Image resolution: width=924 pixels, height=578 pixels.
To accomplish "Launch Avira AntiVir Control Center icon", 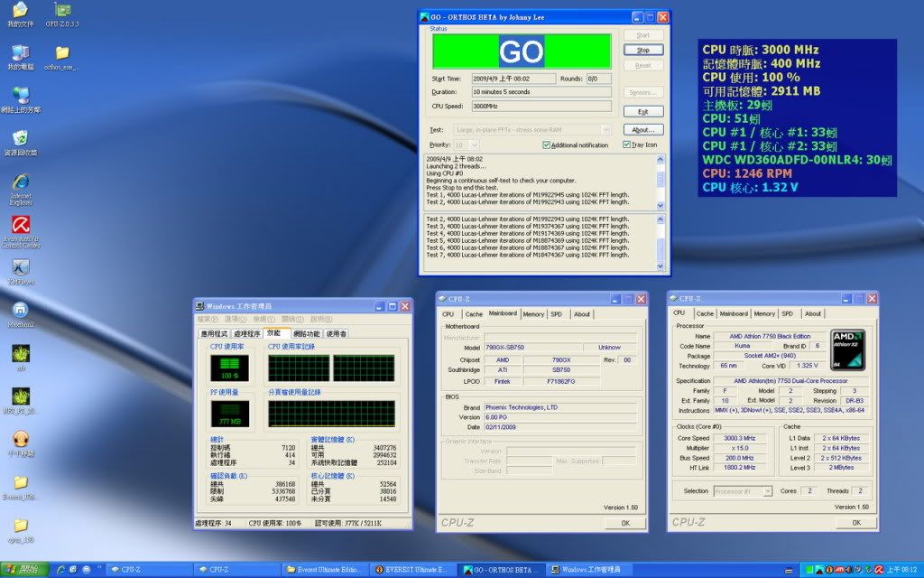I will [x=20, y=226].
